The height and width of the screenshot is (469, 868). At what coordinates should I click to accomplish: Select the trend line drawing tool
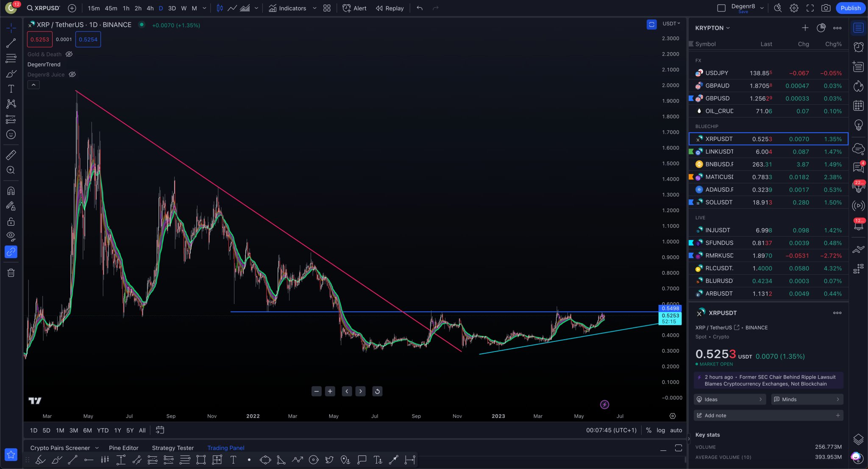[x=11, y=43]
